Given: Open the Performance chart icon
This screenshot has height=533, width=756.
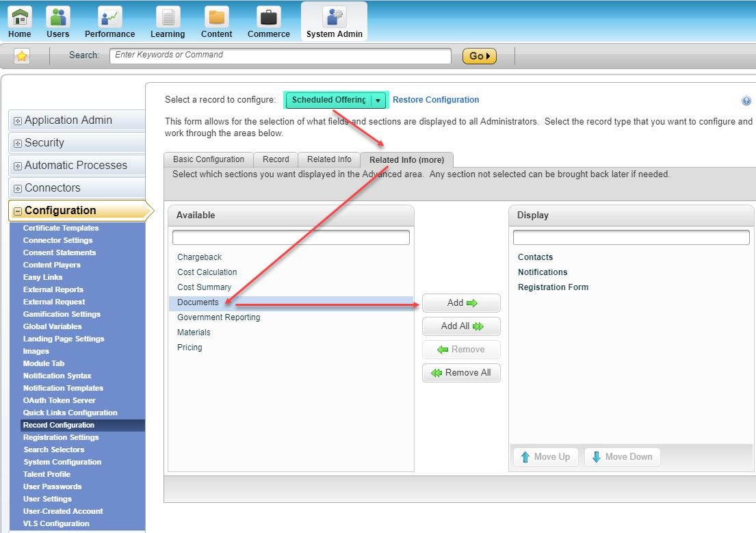Looking at the screenshot, I should (x=110, y=17).
